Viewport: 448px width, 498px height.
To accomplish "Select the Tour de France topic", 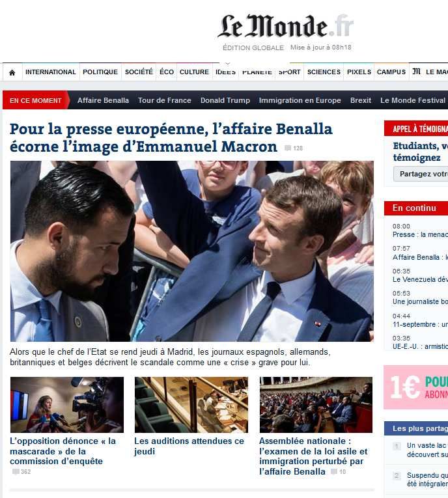I will 165,100.
